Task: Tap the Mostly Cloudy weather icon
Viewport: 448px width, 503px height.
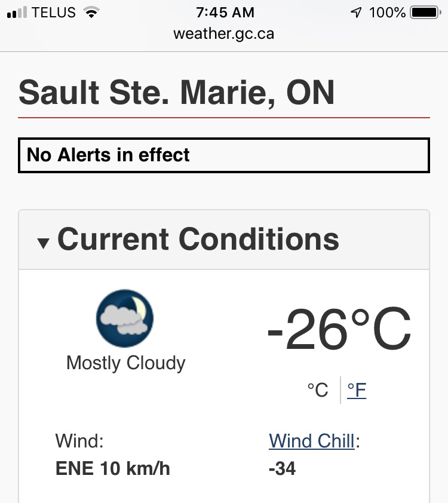Action: pos(125,318)
